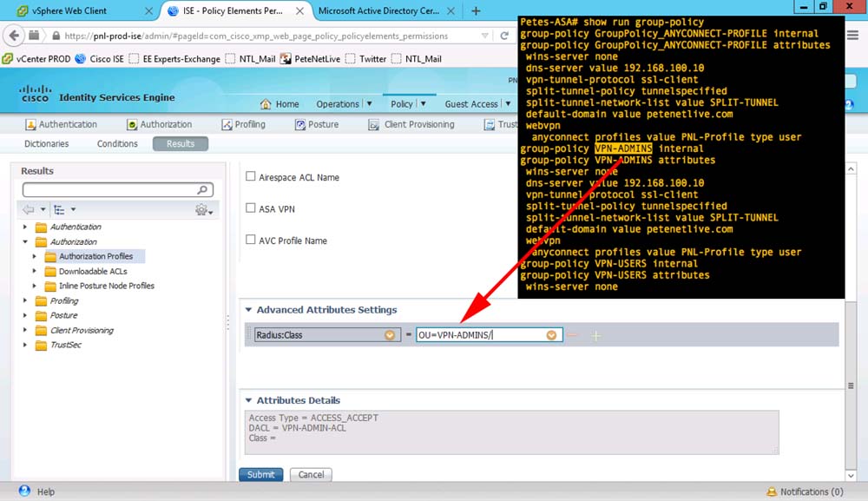Screen dimensions: 868x501
Task: Open the Authorization Profiles folder
Action: (x=95, y=256)
